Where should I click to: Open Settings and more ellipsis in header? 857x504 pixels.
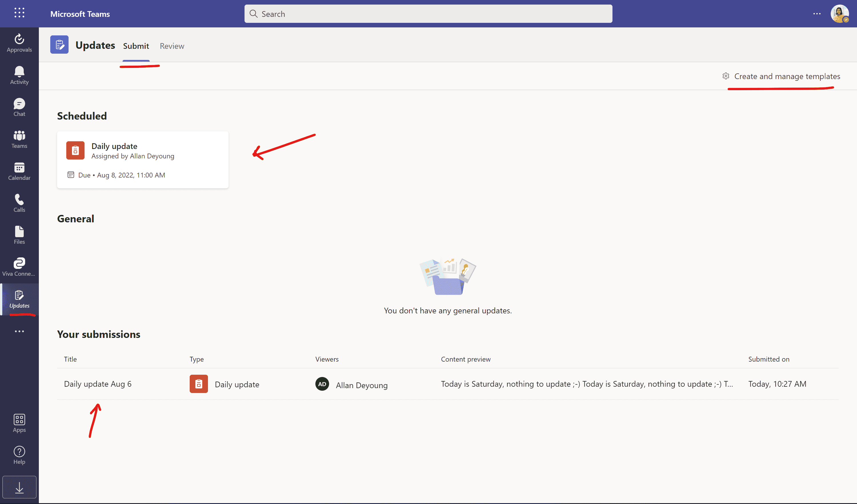[817, 14]
